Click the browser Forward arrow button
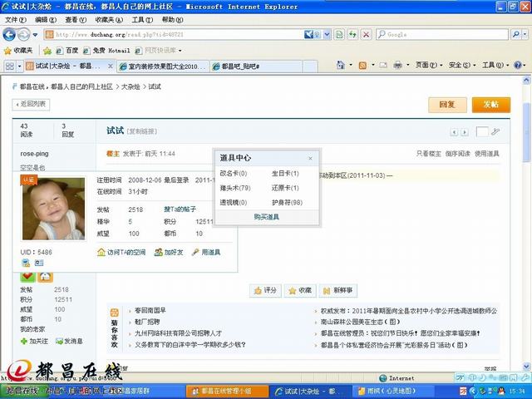Screen dimensions: 532x399 click(x=24, y=34)
